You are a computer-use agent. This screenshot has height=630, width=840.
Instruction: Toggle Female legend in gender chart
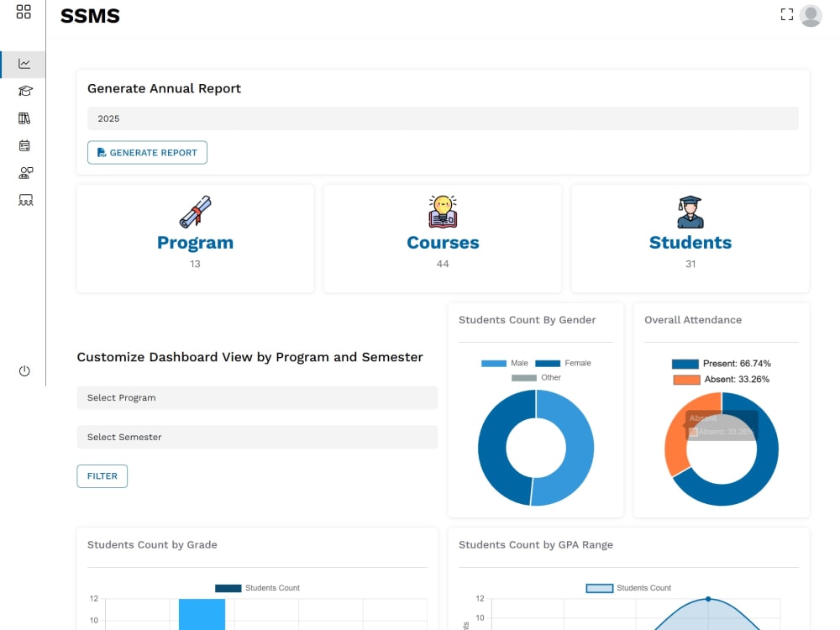point(563,363)
